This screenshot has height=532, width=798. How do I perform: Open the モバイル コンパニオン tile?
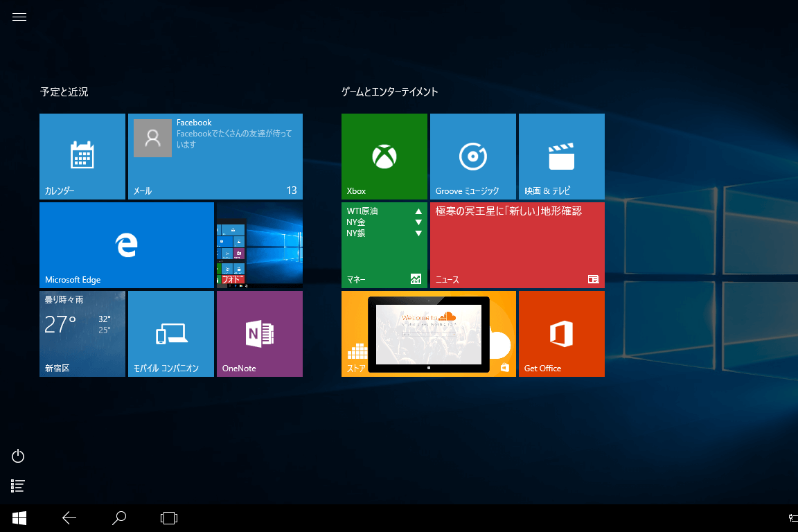coord(171,334)
